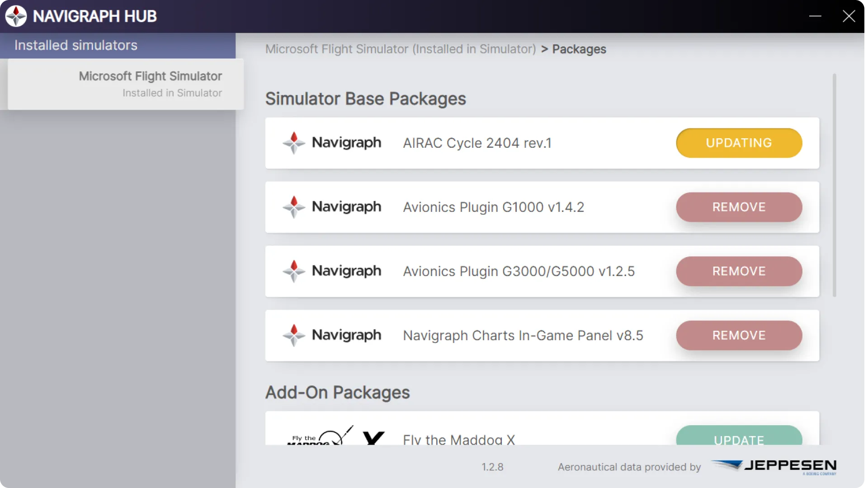
Task: Remove the Avionics Plugin G1000 package
Action: (x=739, y=207)
